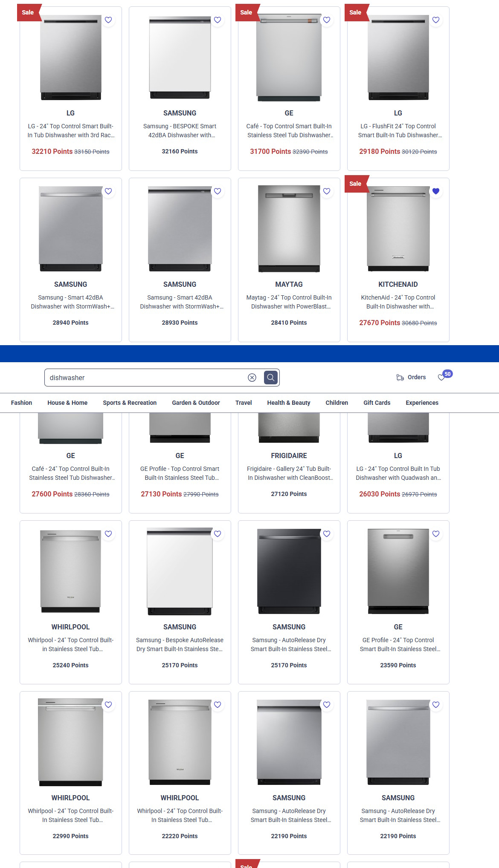Open the Children category
The image size is (499, 868).
click(337, 403)
